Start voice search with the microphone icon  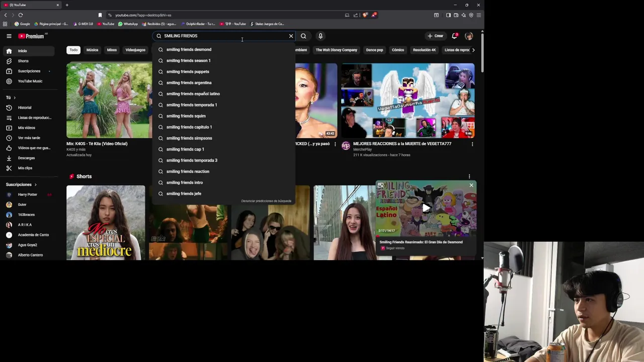pyautogui.click(x=320, y=36)
